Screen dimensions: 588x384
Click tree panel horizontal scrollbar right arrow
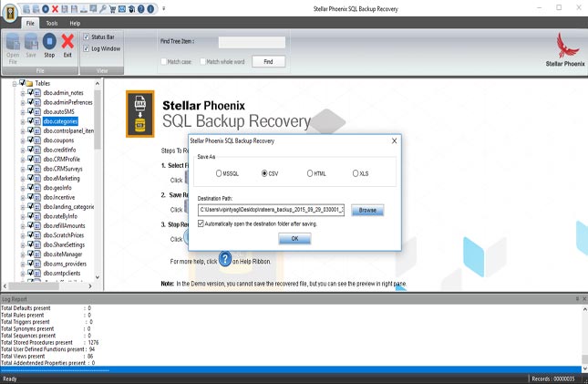click(x=90, y=286)
